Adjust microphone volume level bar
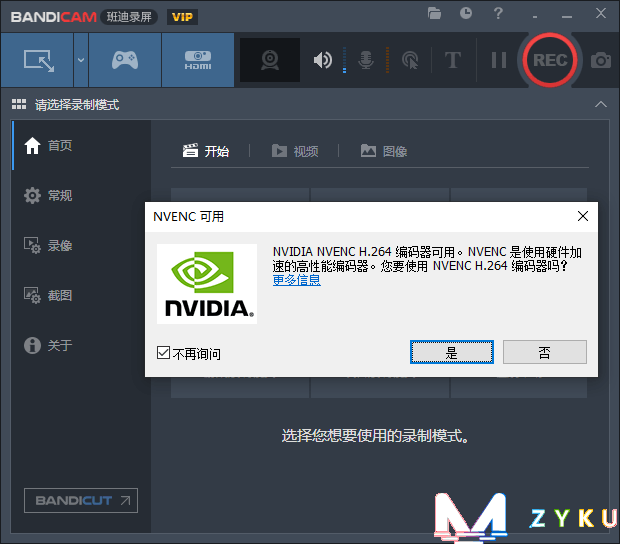The image size is (620, 544). 387,60
